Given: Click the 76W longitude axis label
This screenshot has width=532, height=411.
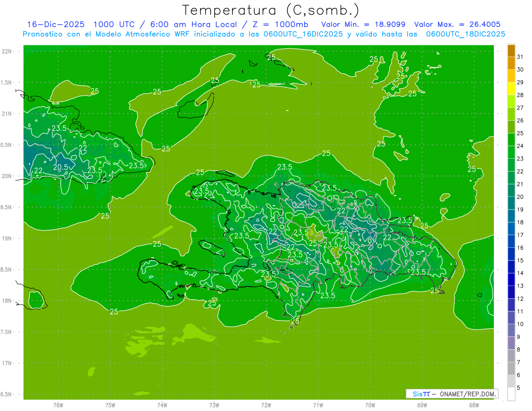Looking at the screenshot, I should click(x=58, y=405).
